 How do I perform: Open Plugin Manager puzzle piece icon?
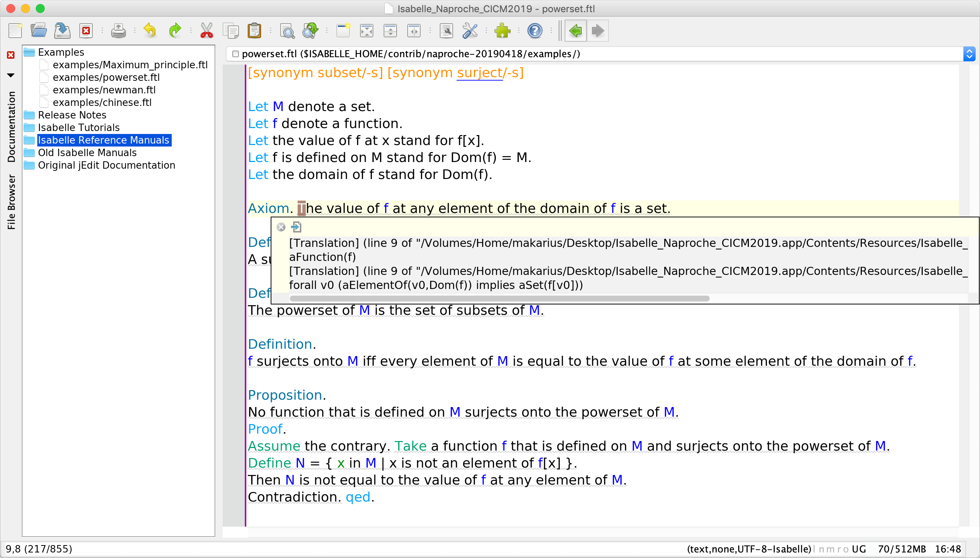click(502, 30)
